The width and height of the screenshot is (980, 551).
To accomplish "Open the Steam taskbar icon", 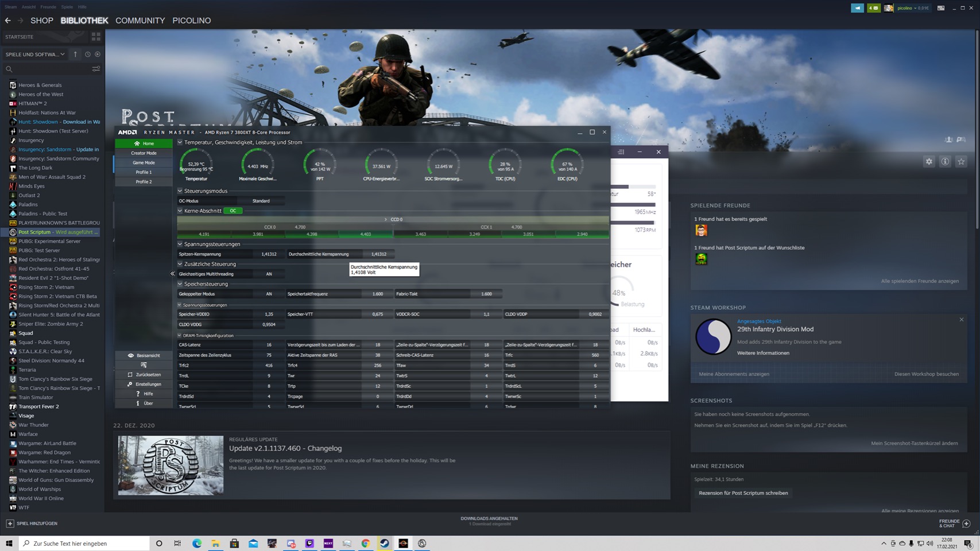I will [385, 544].
